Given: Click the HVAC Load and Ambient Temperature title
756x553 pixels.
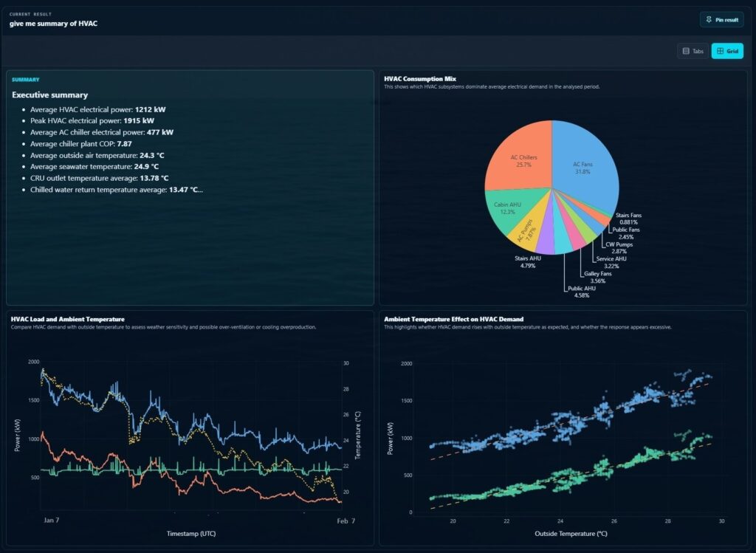Looking at the screenshot, I should 67,319.
